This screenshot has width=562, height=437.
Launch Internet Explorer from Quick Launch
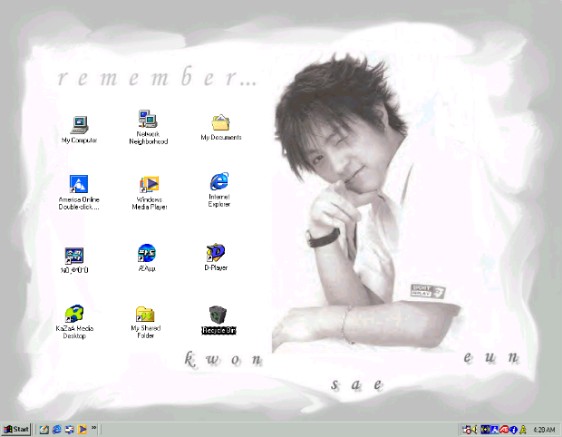(x=57, y=429)
